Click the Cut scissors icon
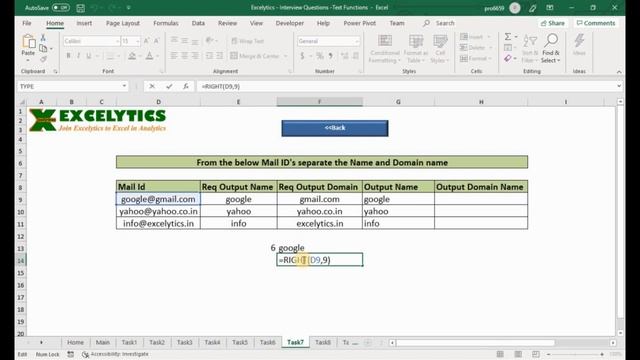The height and width of the screenshot is (360, 640). (x=43, y=38)
